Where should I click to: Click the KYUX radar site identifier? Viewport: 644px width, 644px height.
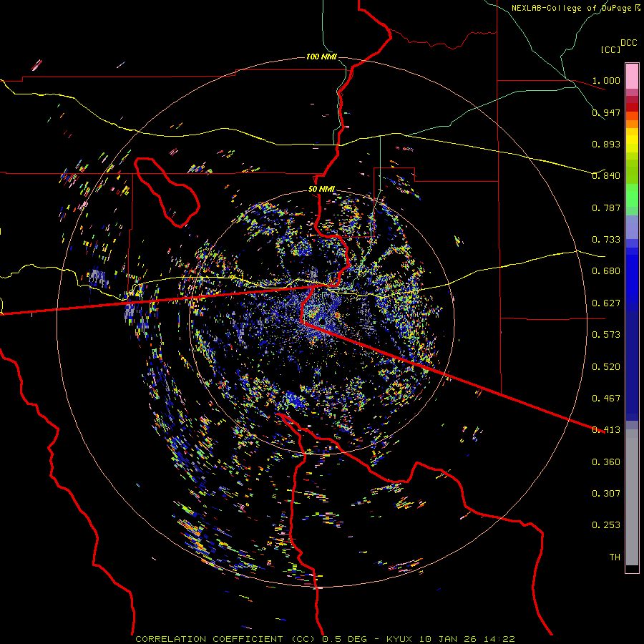pos(399,639)
